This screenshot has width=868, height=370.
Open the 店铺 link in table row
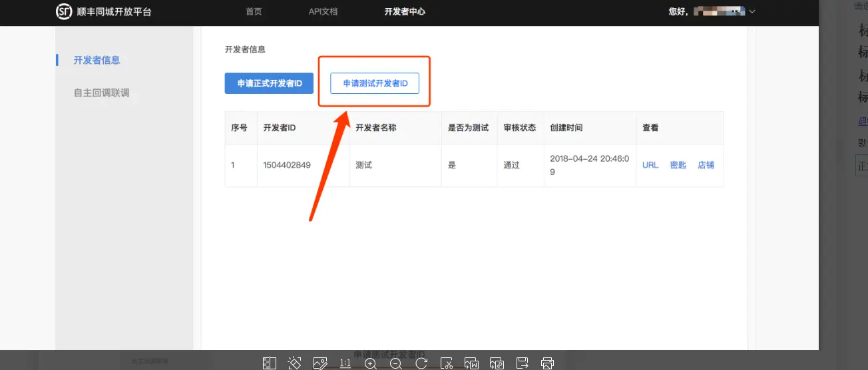(706, 165)
